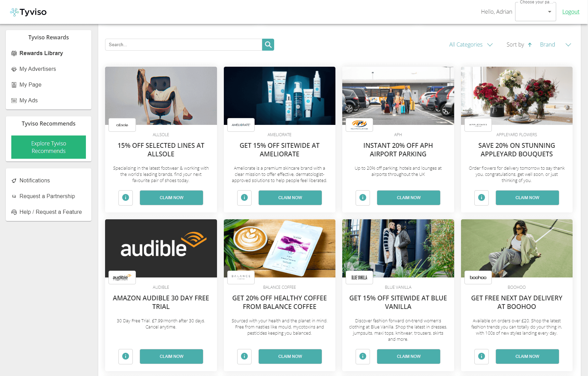This screenshot has height=376, width=588.
Task: Open info for Appleyard Flowers offer
Action: [x=482, y=198]
